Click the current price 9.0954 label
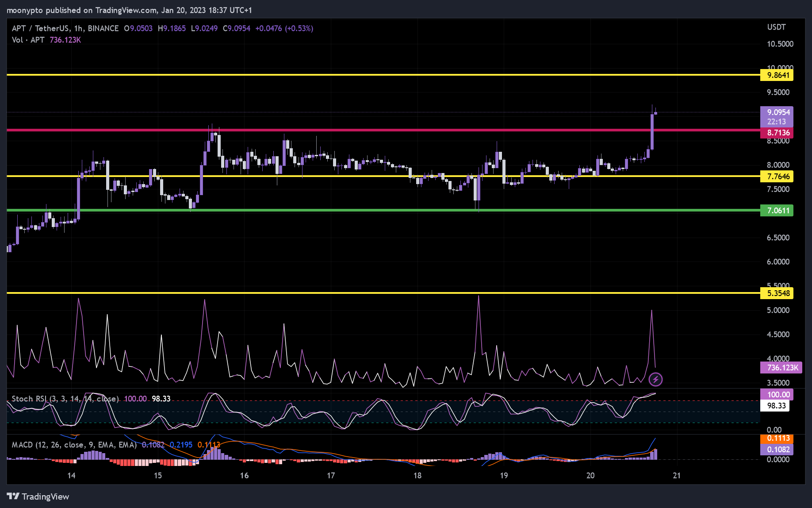This screenshot has width=812, height=508. pos(777,112)
